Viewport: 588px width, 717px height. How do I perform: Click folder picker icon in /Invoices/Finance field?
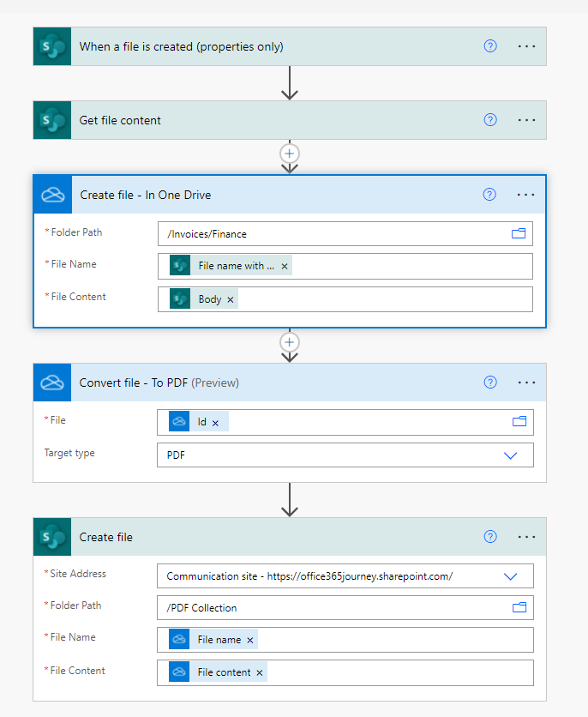519,233
